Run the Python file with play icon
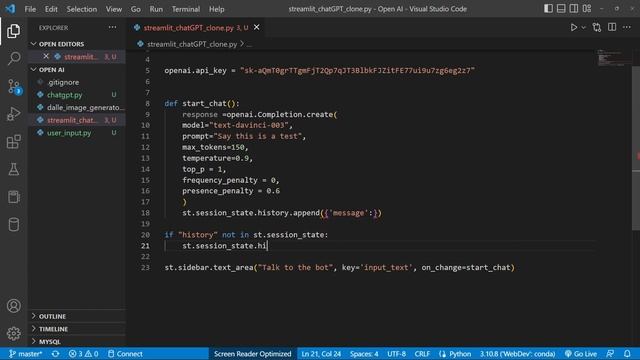The image size is (640, 360). (573, 27)
